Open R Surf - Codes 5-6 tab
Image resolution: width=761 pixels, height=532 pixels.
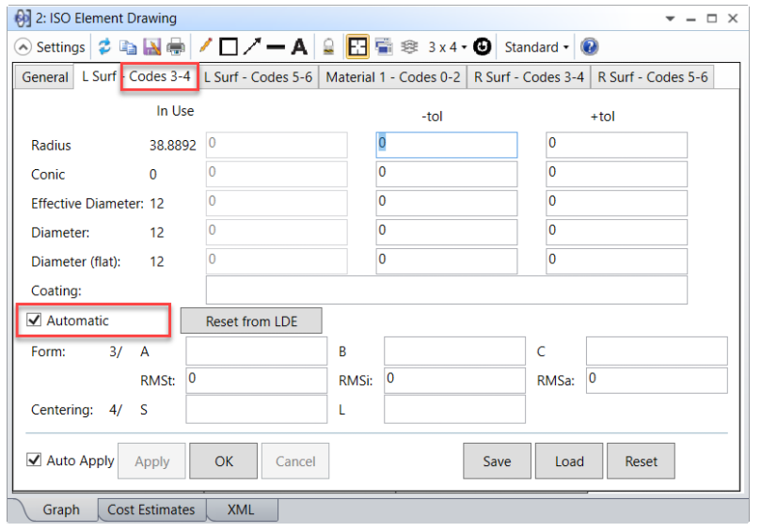pyautogui.click(x=652, y=77)
